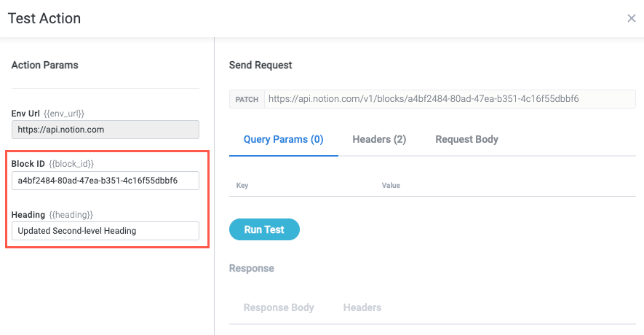Select the Request Body tab
644x335 pixels.
(466, 139)
